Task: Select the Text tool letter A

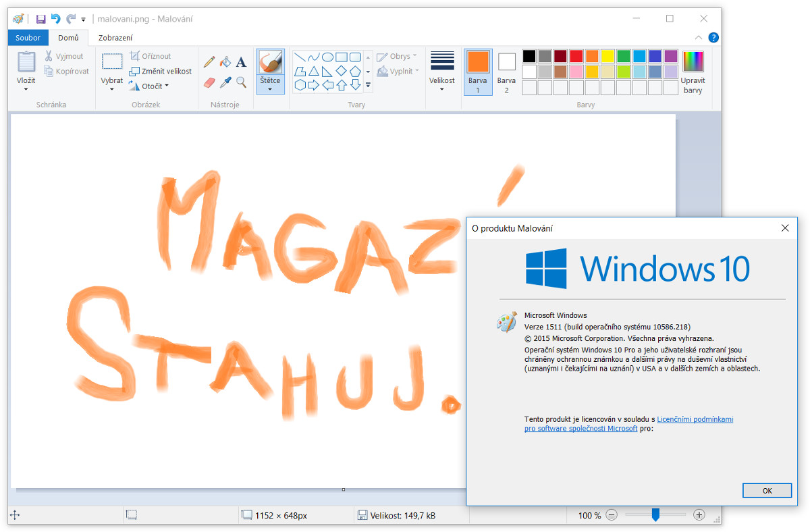Action: point(241,62)
